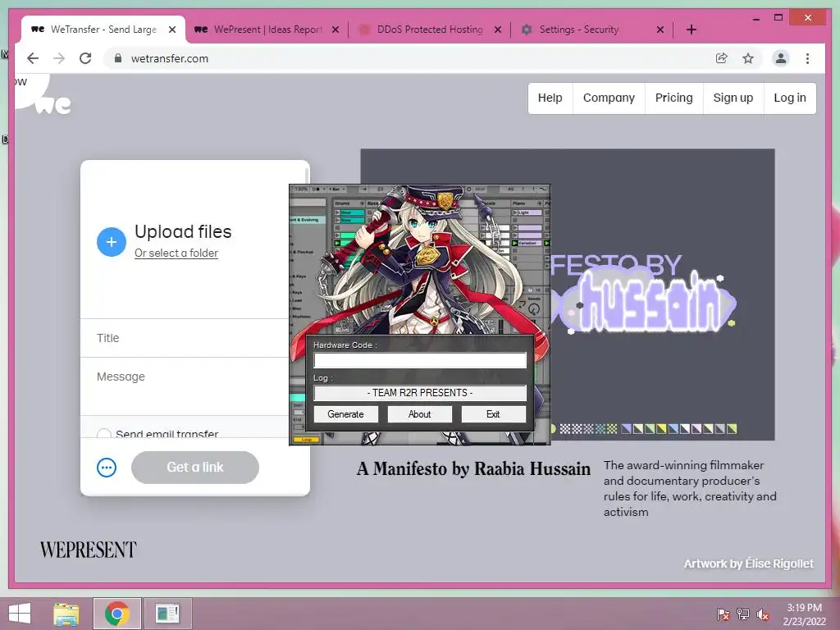Click Chrome icon in taskbar
This screenshot has height=630, width=840.
click(x=116, y=614)
